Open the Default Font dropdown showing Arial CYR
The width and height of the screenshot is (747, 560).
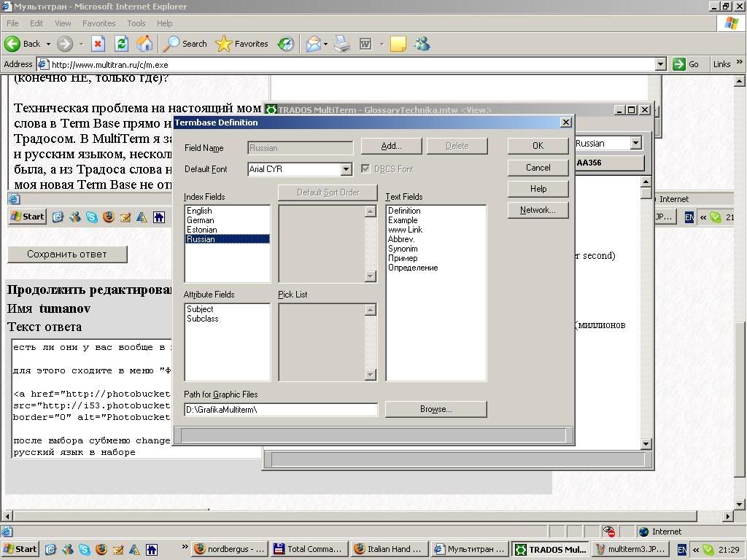pos(347,169)
